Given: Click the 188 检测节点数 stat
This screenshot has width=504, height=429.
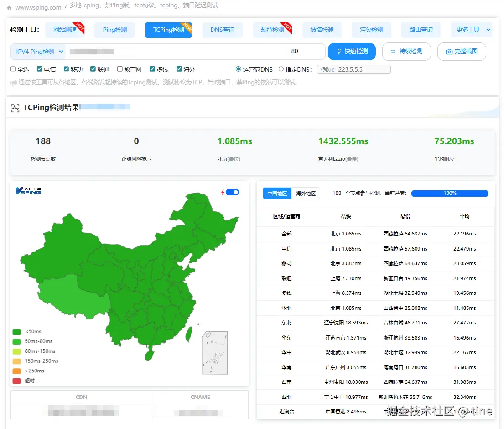Looking at the screenshot, I should (43, 141).
